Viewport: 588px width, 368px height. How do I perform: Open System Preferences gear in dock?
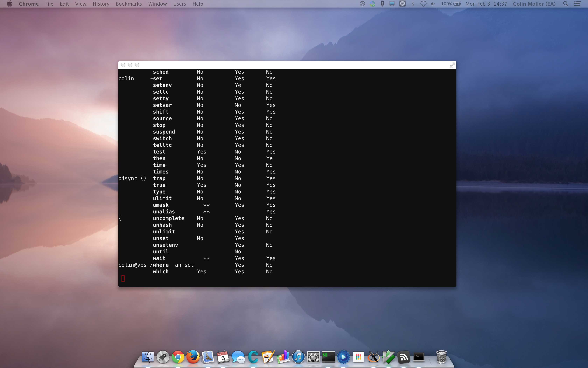313,357
